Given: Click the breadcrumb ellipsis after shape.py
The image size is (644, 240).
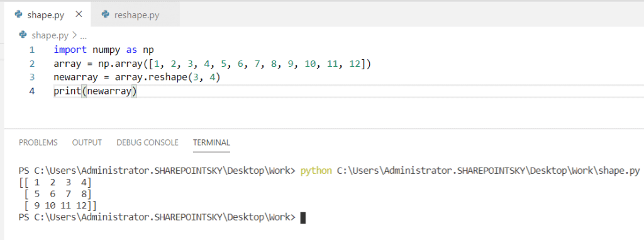Looking at the screenshot, I should (84, 37).
